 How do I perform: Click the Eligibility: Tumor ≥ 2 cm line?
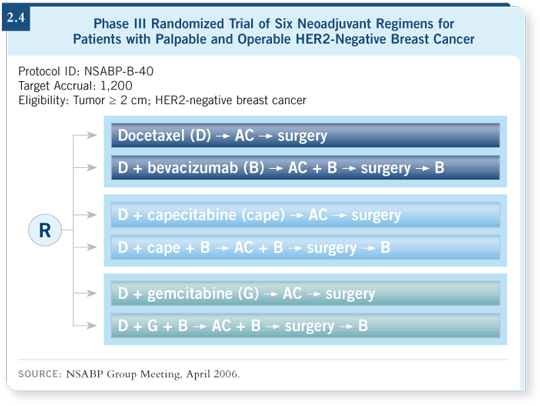click(162, 100)
